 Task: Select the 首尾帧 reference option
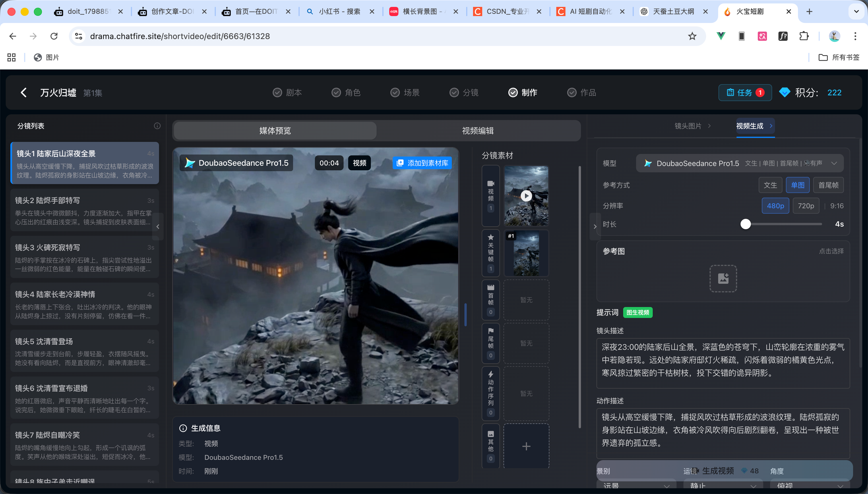pos(828,185)
